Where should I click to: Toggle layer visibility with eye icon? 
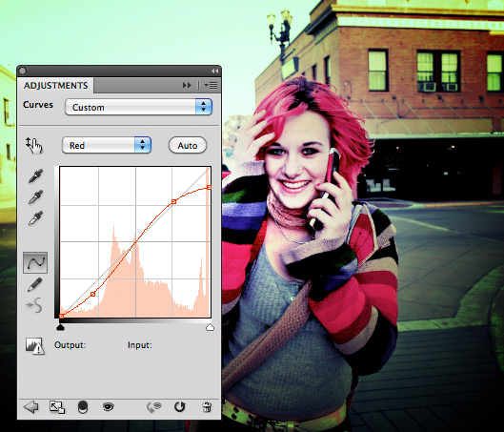point(109,407)
